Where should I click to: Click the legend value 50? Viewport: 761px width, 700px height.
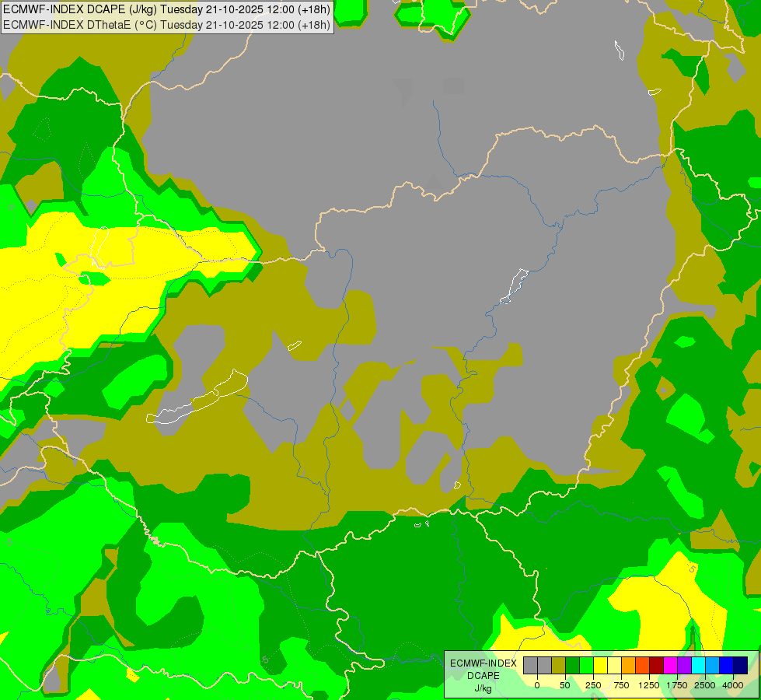coord(565,685)
